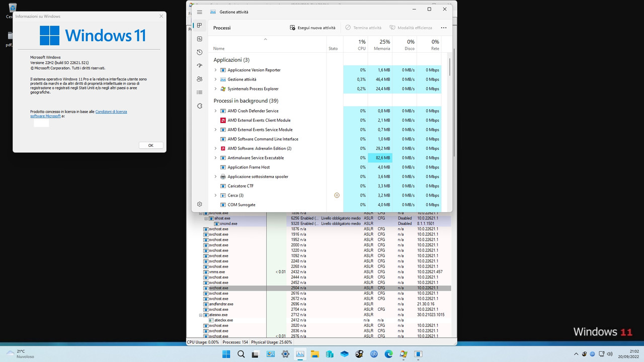Screen dimensions: 644x362
Task: Expand Applicazione Version Reporter process group
Action: click(x=215, y=70)
